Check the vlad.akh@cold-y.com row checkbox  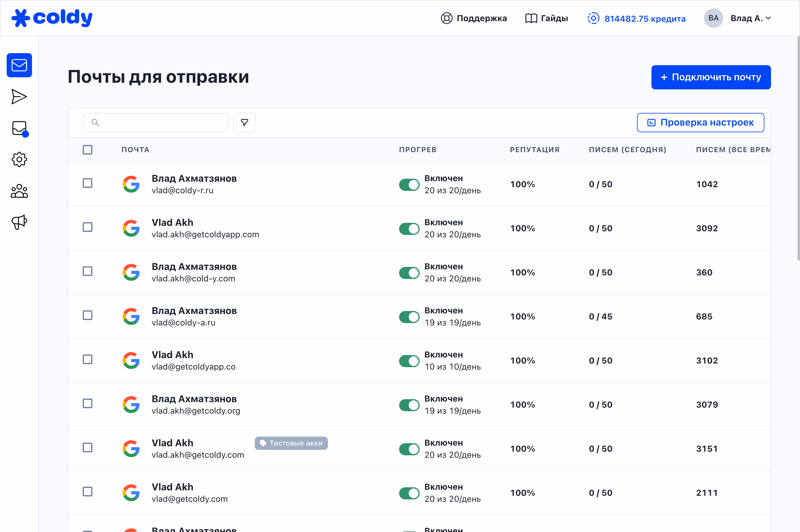tap(88, 271)
